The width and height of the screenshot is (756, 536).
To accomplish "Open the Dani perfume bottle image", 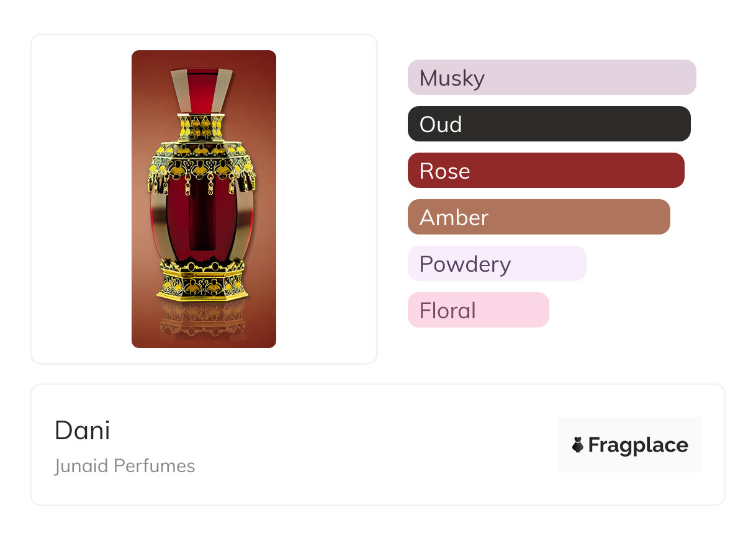I will tap(204, 199).
